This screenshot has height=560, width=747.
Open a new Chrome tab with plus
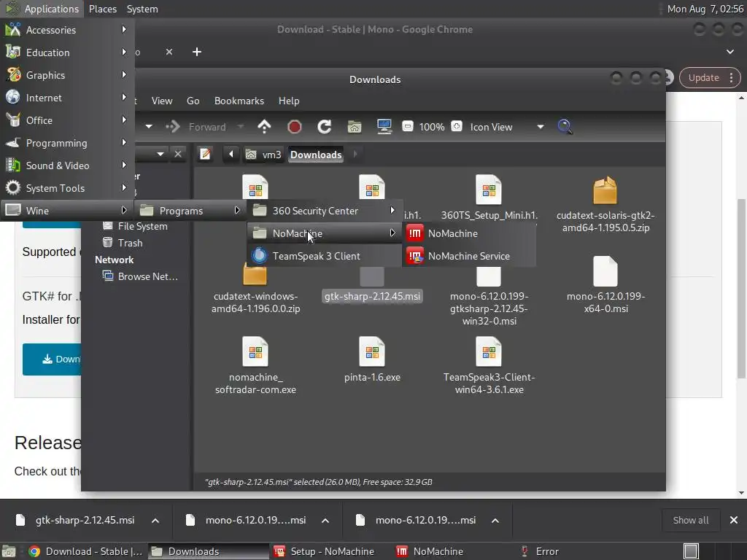point(197,52)
